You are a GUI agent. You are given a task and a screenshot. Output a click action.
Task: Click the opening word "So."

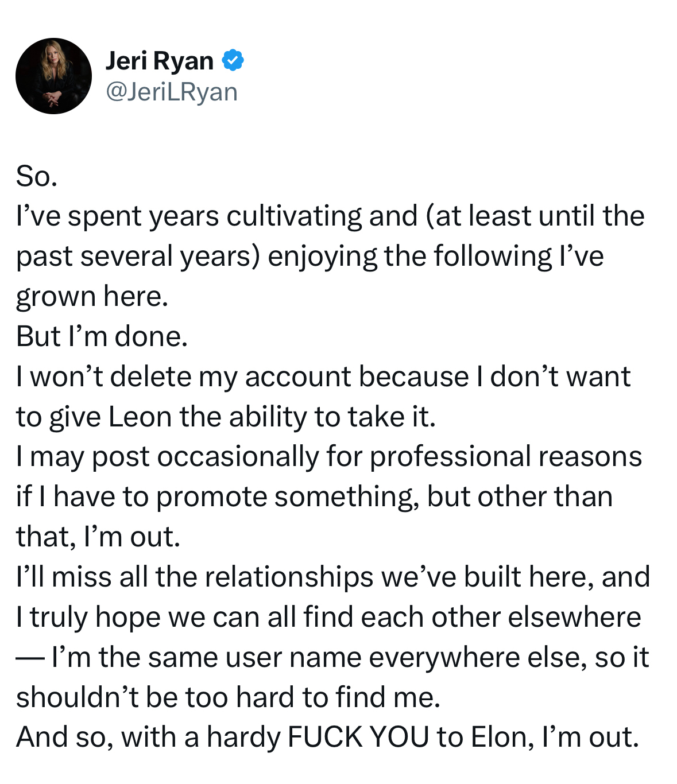tap(37, 176)
